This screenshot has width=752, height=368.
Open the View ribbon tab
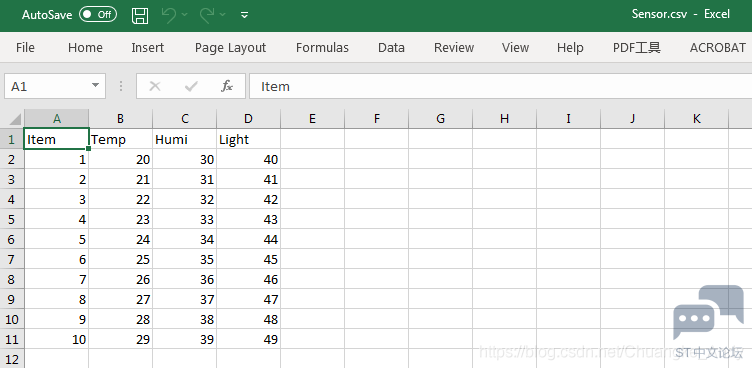[516, 47]
